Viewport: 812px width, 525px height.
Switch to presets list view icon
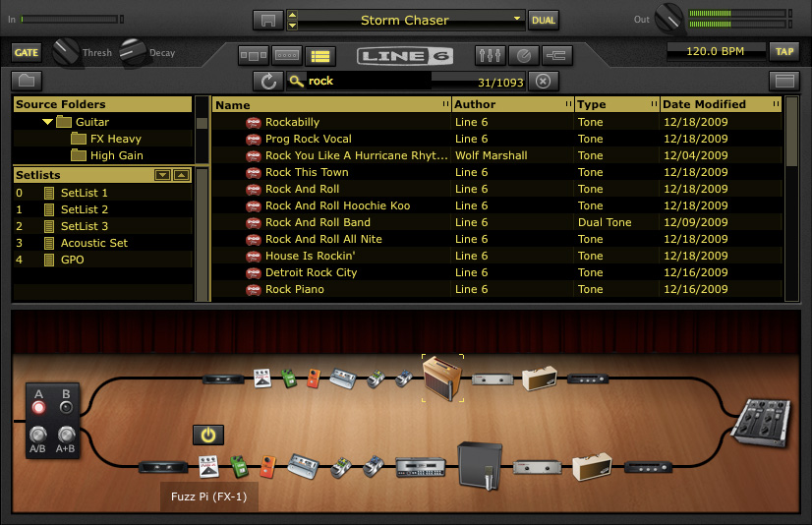pos(318,54)
